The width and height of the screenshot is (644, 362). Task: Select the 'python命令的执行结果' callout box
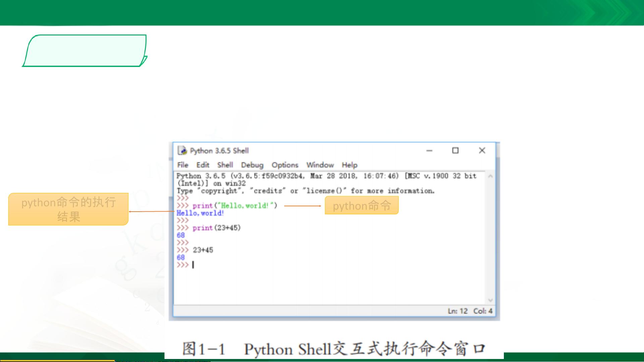click(x=68, y=209)
